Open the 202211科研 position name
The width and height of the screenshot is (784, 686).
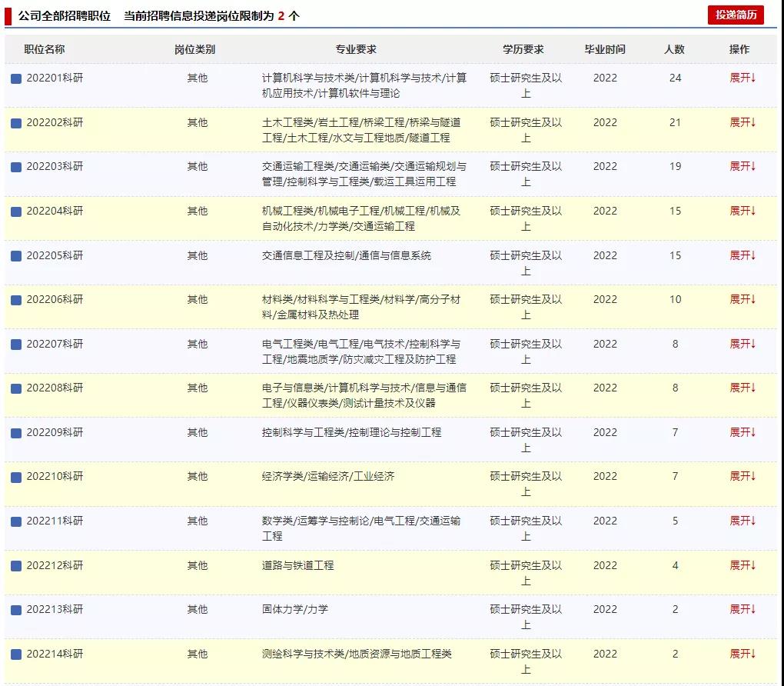coord(55,521)
